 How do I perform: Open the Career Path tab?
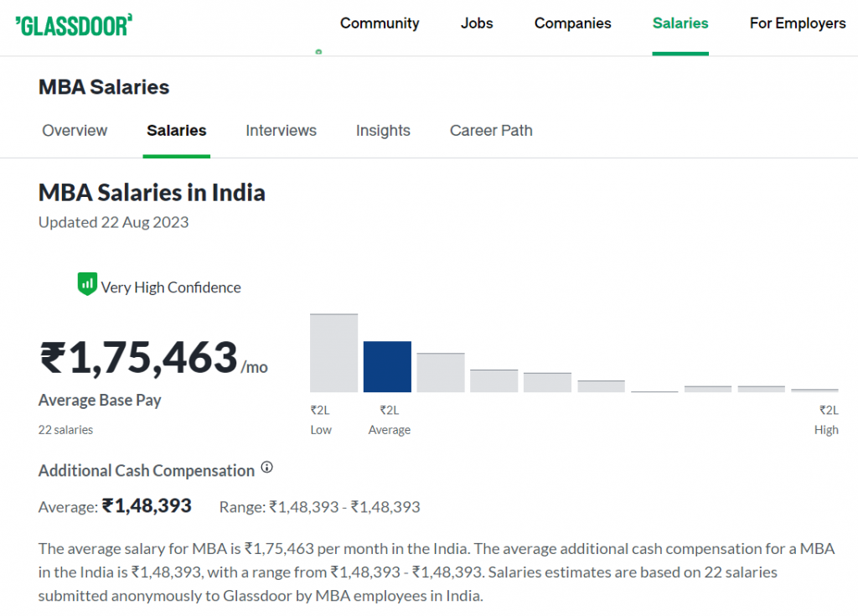(491, 130)
